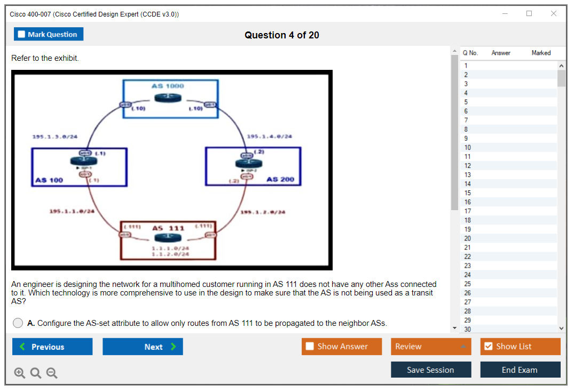This screenshot has height=392, width=574.
Task: Click the reset zoom magnifier icon
Action: click(x=36, y=373)
